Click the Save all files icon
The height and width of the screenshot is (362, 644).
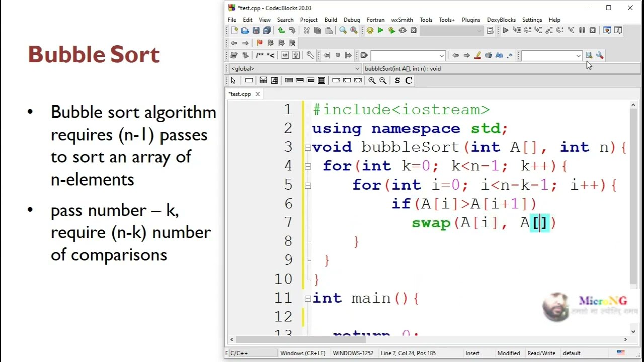(267, 31)
